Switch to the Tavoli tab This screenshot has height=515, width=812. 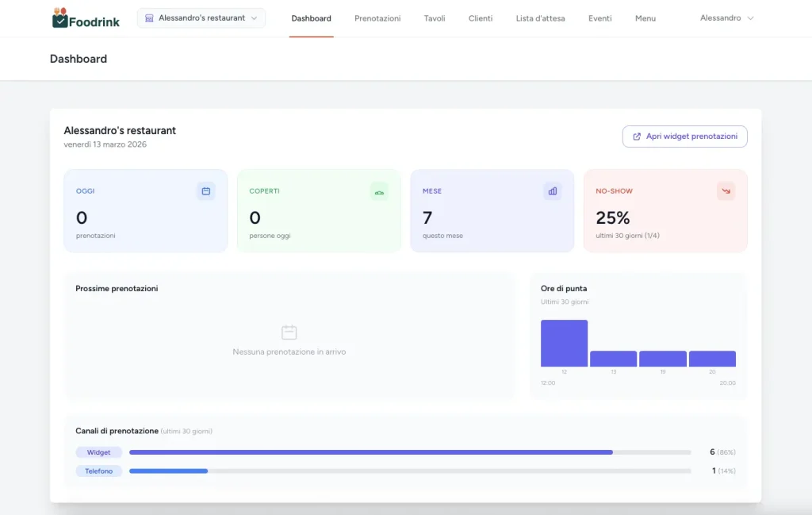(435, 18)
